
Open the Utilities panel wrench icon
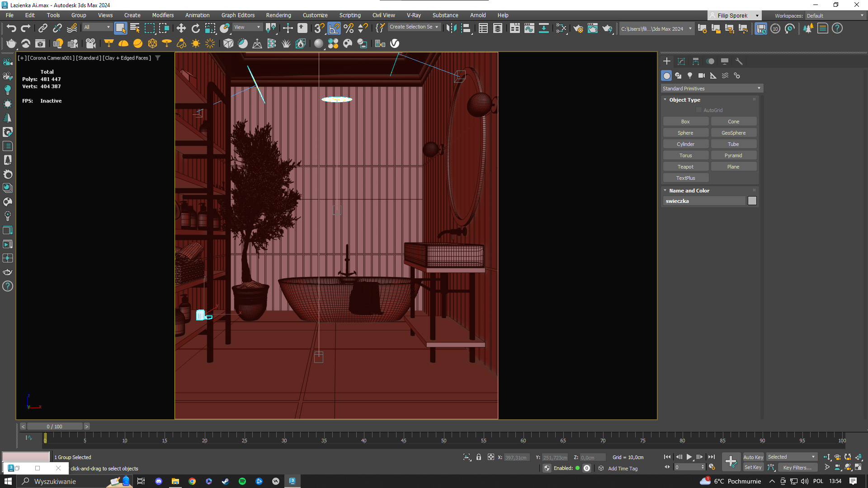[739, 61]
